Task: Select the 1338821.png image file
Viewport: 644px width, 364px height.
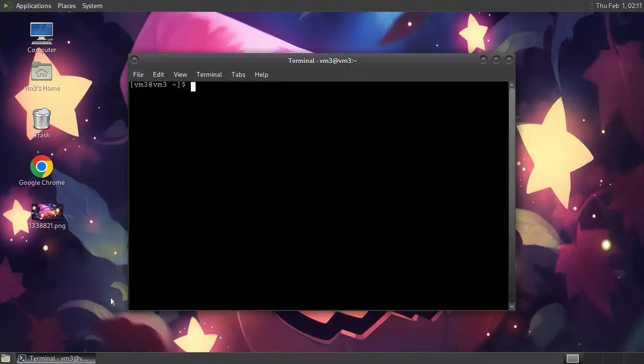Action: 47,217
